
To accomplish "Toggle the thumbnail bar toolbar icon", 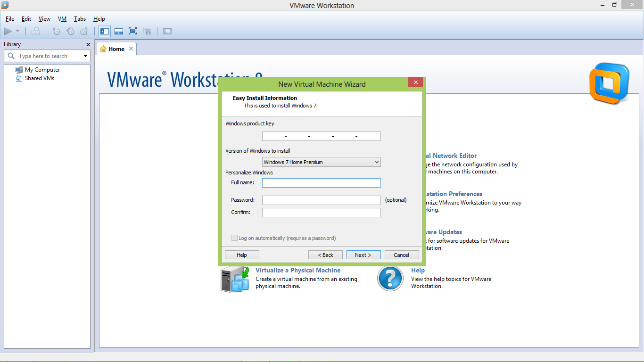I will (x=119, y=31).
